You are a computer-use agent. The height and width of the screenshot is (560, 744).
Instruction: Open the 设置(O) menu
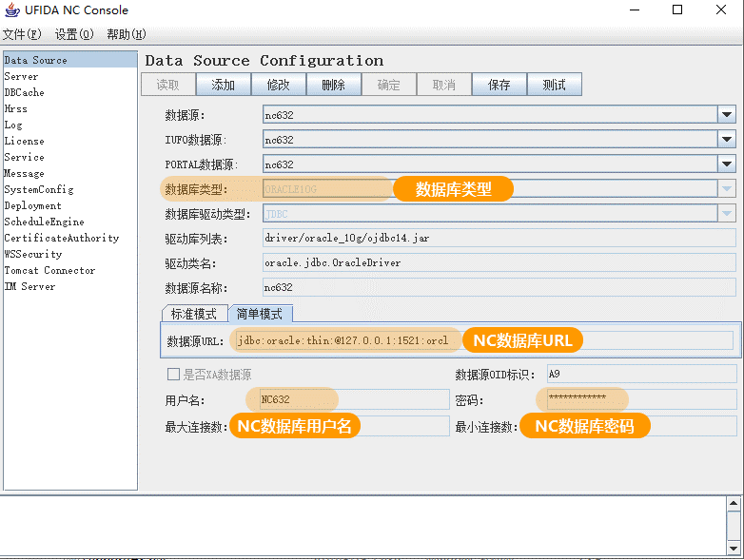pos(74,34)
